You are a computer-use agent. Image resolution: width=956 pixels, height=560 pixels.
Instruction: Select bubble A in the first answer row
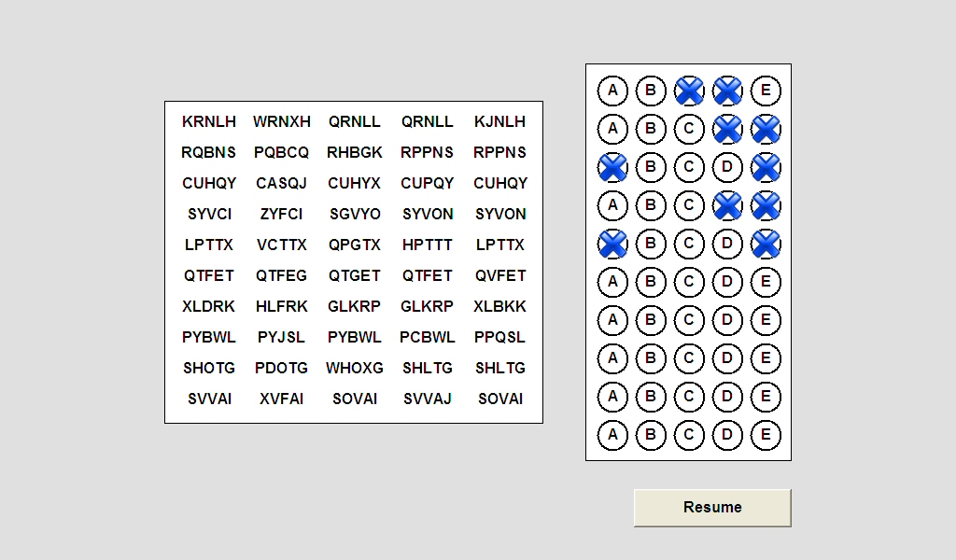point(612,91)
